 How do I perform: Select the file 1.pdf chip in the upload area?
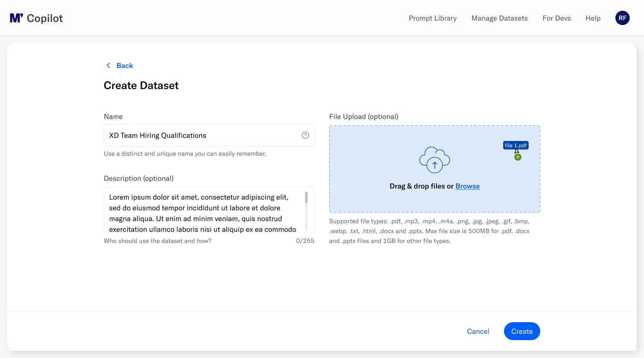[515, 145]
